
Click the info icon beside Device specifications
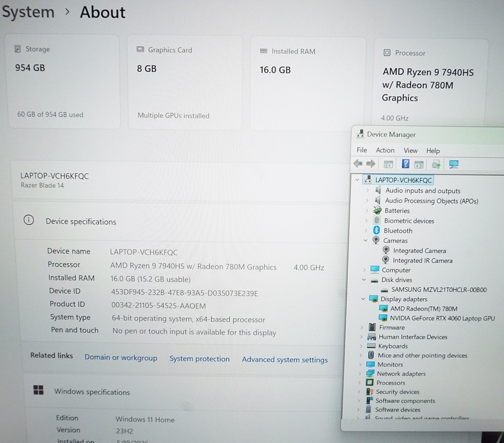point(29,220)
